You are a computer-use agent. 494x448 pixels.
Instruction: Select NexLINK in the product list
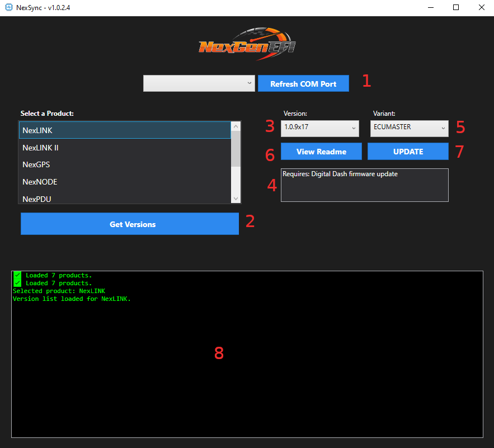[125, 130]
